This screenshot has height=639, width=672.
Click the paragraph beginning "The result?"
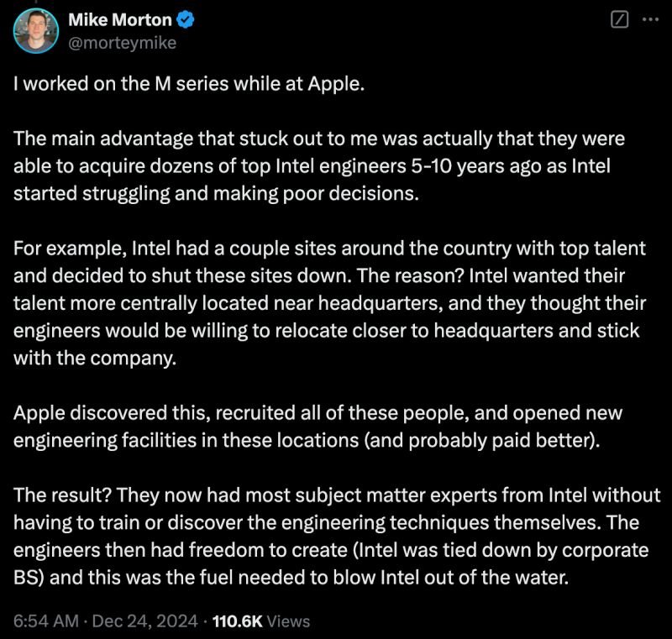337,537
